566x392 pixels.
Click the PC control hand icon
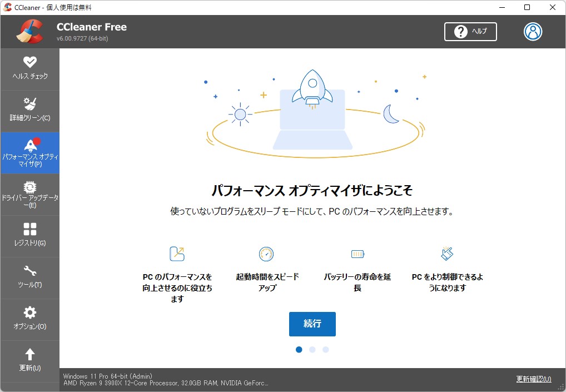[x=448, y=254]
